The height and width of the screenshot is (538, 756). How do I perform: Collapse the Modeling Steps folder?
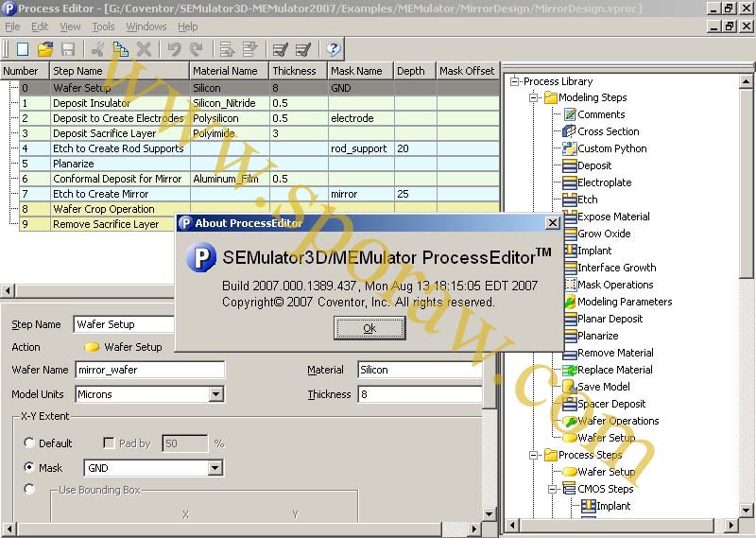(x=534, y=97)
